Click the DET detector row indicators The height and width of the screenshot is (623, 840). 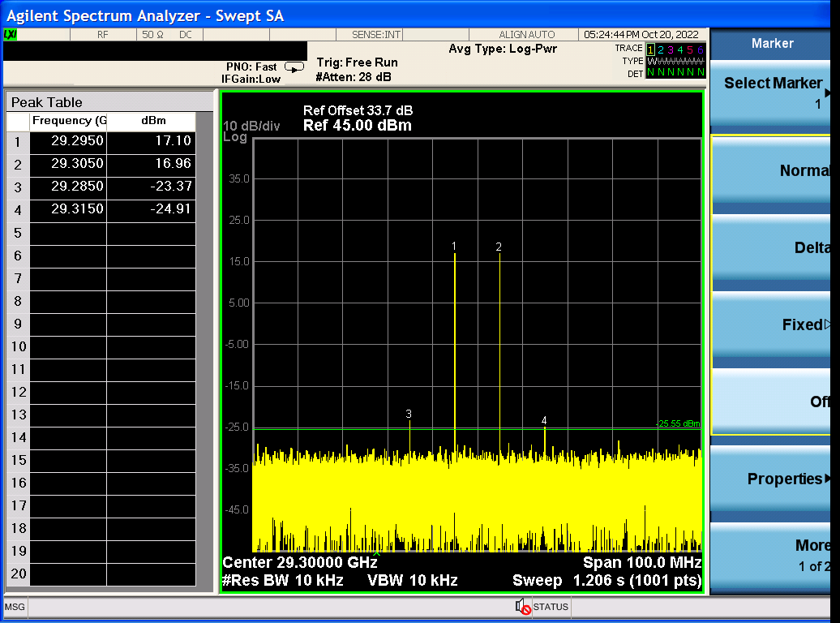675,72
